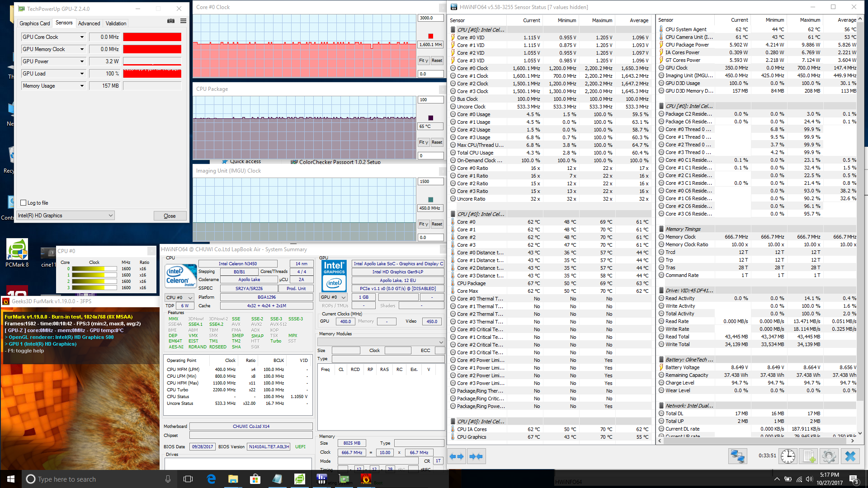Open the Advanced tab in GPU-Z
The width and height of the screenshot is (868, 488).
[x=89, y=23]
